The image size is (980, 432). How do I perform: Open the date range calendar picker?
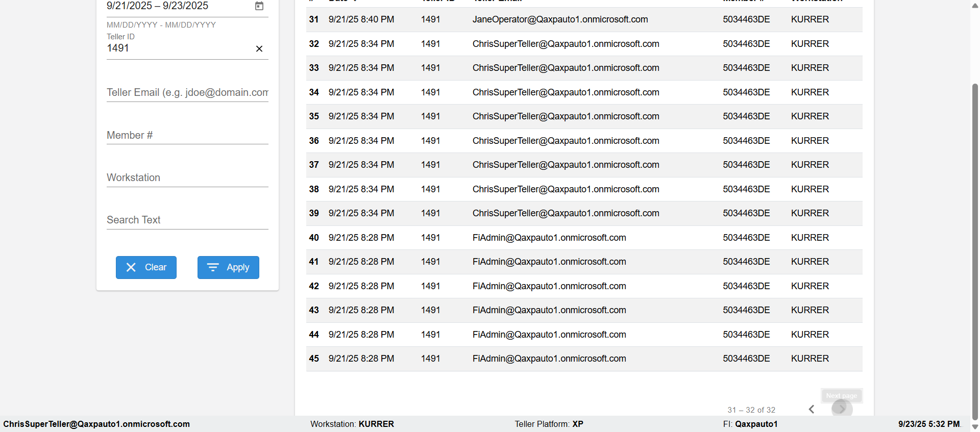(259, 6)
